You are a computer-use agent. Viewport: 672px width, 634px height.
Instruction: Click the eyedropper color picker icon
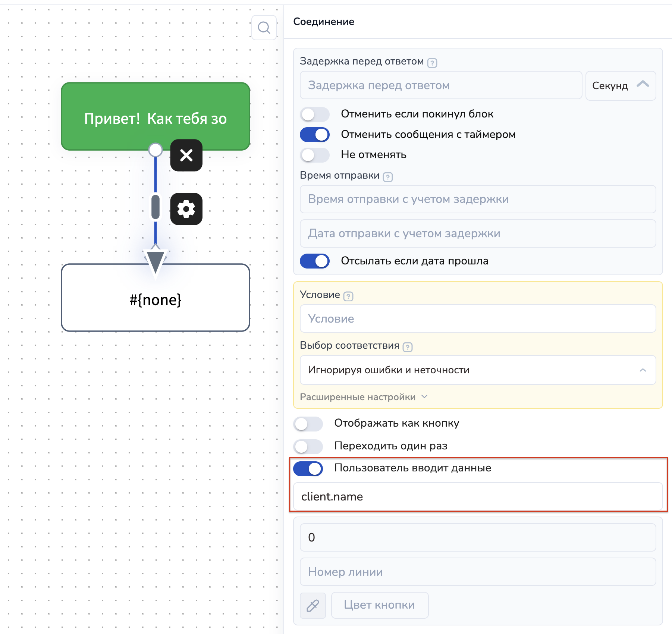(x=313, y=605)
